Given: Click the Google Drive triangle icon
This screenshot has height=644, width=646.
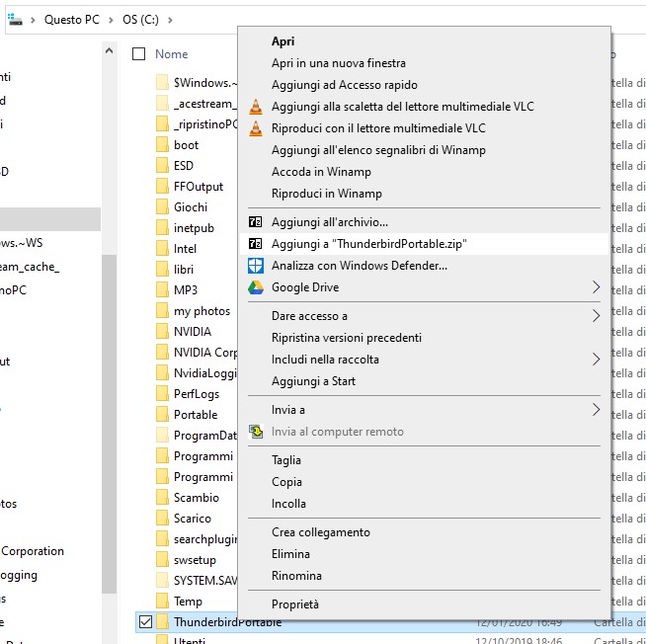Looking at the screenshot, I should (x=256, y=287).
